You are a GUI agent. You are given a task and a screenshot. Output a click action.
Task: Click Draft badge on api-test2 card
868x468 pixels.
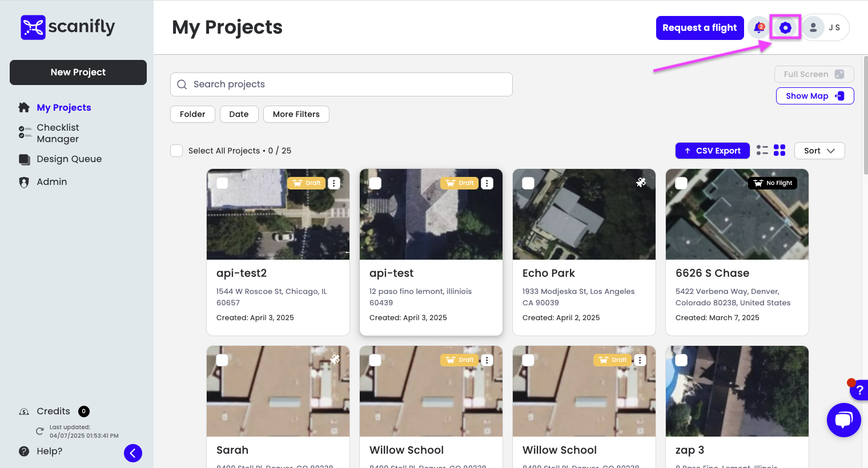coord(307,183)
